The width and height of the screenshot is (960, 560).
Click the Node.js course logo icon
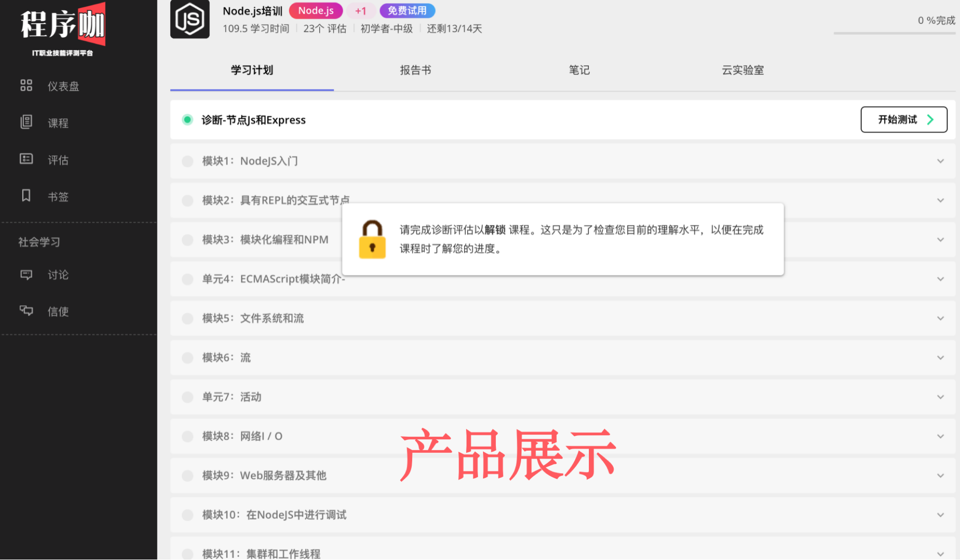190,19
